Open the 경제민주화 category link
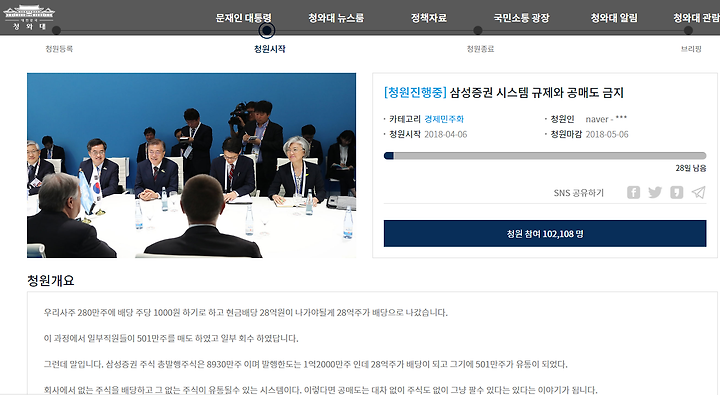The image size is (720, 395). pyautogui.click(x=444, y=119)
